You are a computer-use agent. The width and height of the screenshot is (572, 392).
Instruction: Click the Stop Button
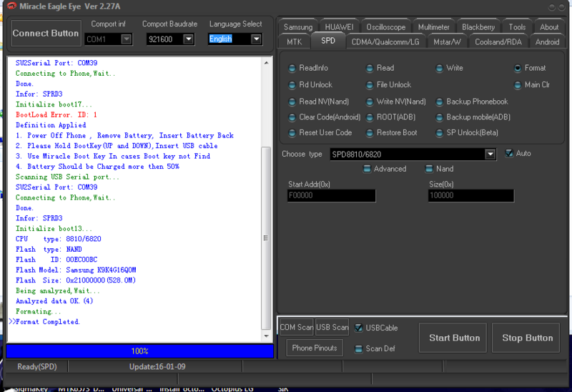tap(526, 338)
